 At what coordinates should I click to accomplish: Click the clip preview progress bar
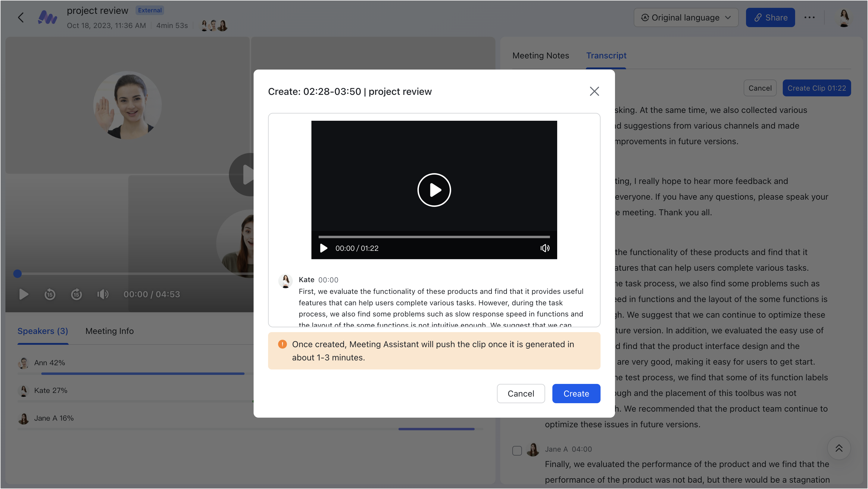coord(434,237)
